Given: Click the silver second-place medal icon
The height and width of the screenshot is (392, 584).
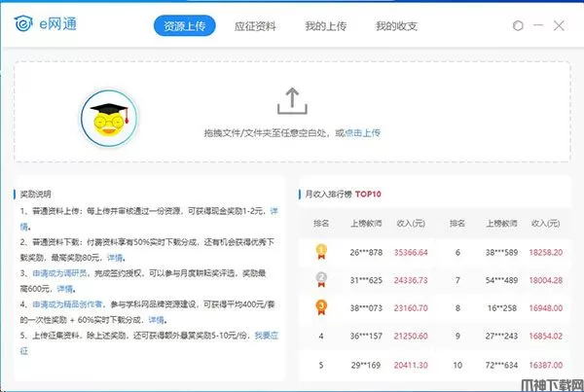Looking at the screenshot, I should click(319, 281).
